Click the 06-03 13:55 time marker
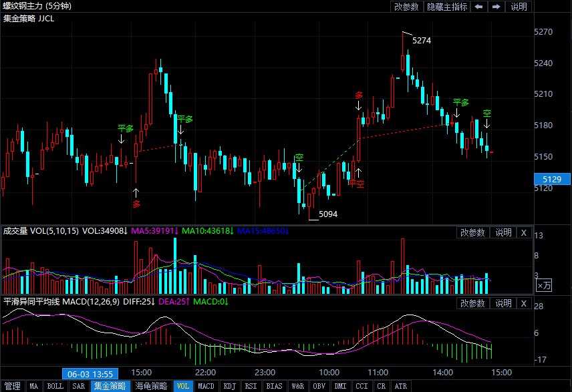The image size is (572, 392). coord(90,373)
